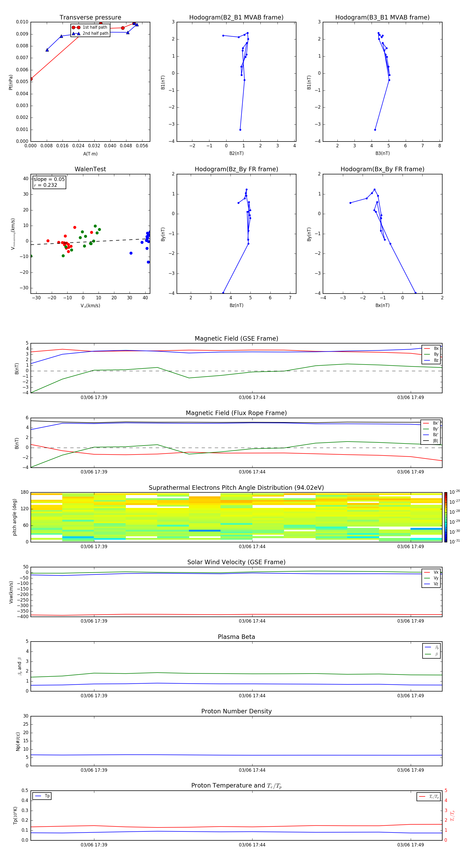The height and width of the screenshot is (868, 473).
Task: Click 'A(T·m)' x-axis label
Action: point(90,154)
